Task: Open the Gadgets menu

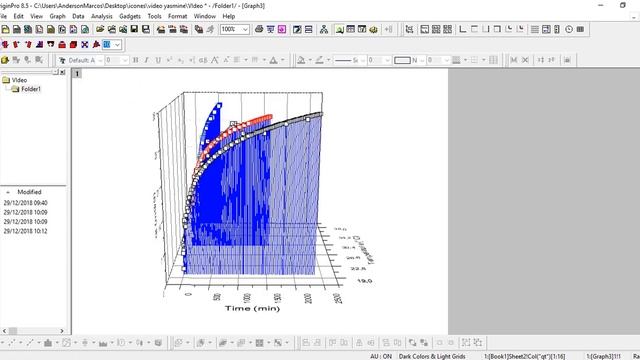Action: pos(130,16)
